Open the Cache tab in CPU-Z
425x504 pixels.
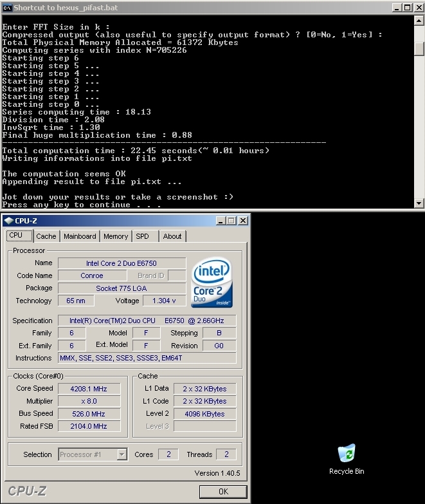46,236
